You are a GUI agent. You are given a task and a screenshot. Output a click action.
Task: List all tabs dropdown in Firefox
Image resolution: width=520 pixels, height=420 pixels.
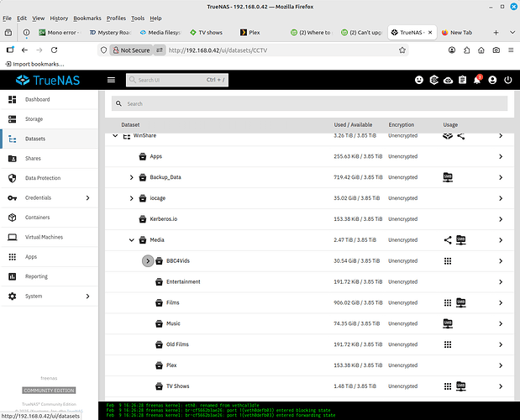(x=512, y=33)
